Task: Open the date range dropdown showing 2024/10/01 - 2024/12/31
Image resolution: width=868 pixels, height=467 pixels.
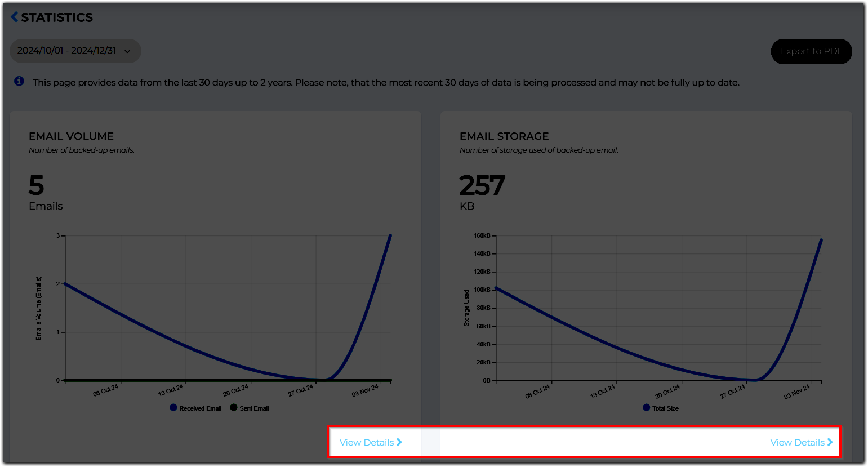Action: pyautogui.click(x=75, y=51)
